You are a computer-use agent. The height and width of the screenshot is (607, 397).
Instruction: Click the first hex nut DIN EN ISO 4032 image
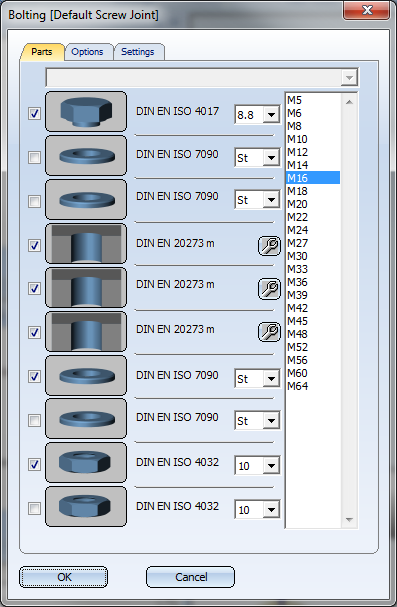(86, 463)
